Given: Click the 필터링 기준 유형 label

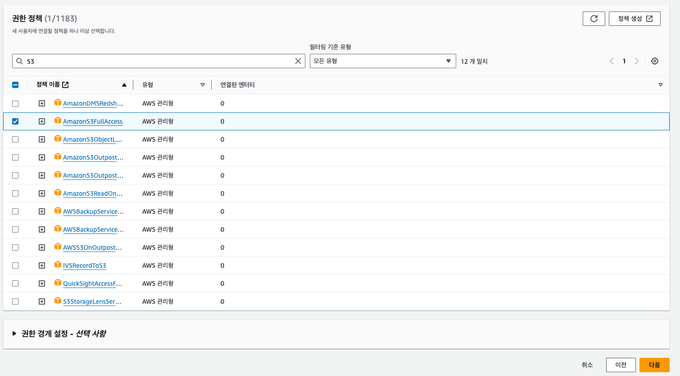Looking at the screenshot, I should 330,47.
